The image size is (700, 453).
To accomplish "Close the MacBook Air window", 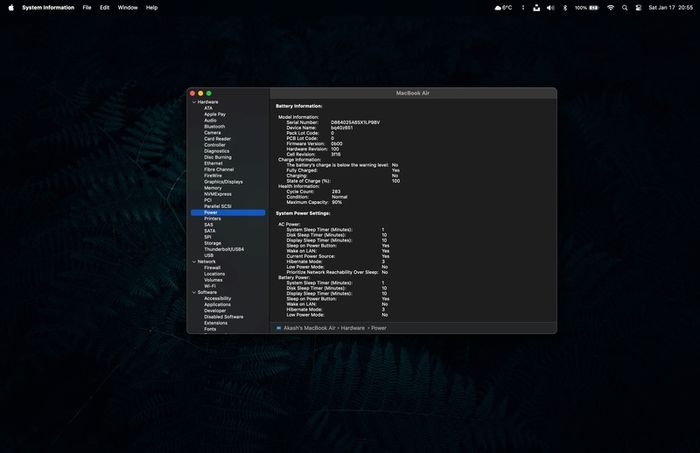I will 192,93.
